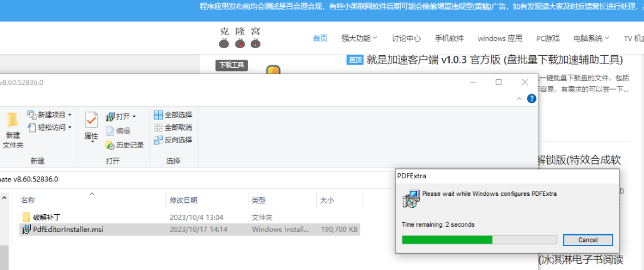
Task: Select PdfEditorInstaller.msi file
Action: [190, 229]
